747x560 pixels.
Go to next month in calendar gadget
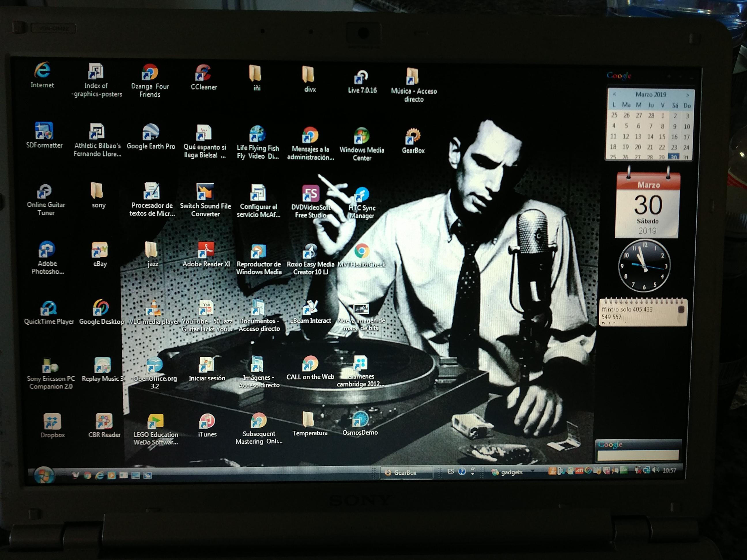[x=687, y=95]
